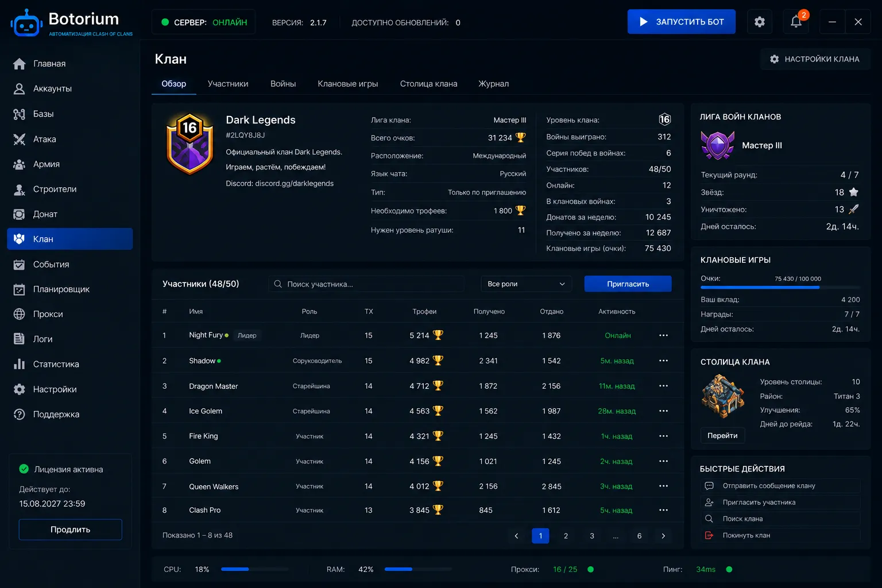Image resolution: width=882 pixels, height=588 pixels.
Task: Click the Клановые игры points progress bar
Action: 780,287
